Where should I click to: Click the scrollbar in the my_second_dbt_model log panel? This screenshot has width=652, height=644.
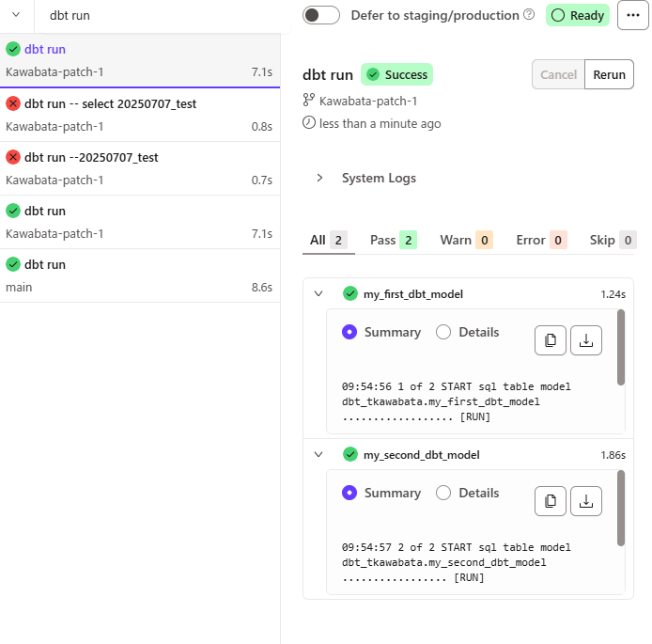(621, 508)
